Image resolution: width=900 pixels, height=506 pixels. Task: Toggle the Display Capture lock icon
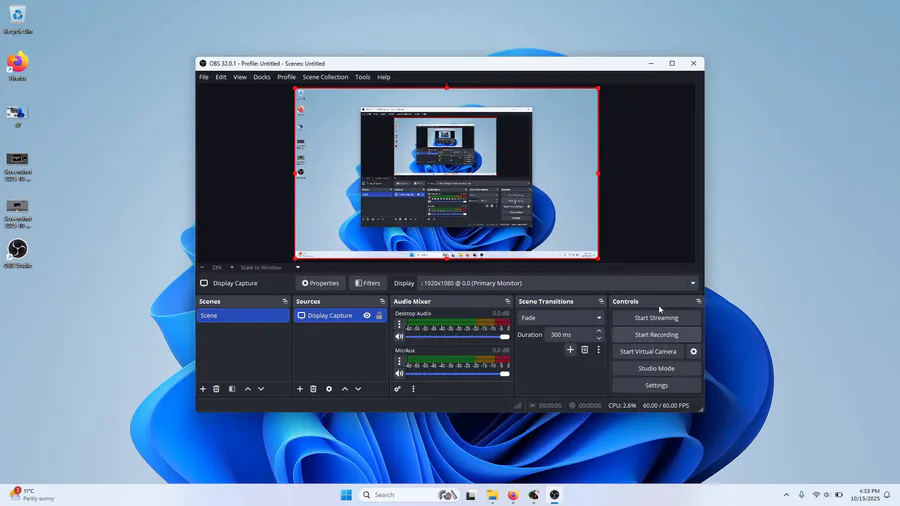(x=379, y=316)
